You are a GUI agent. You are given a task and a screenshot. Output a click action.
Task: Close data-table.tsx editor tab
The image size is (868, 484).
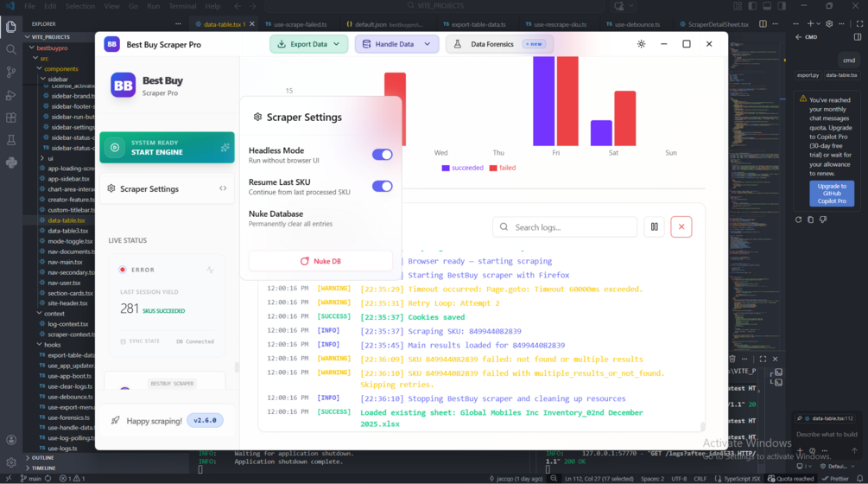pyautogui.click(x=252, y=24)
